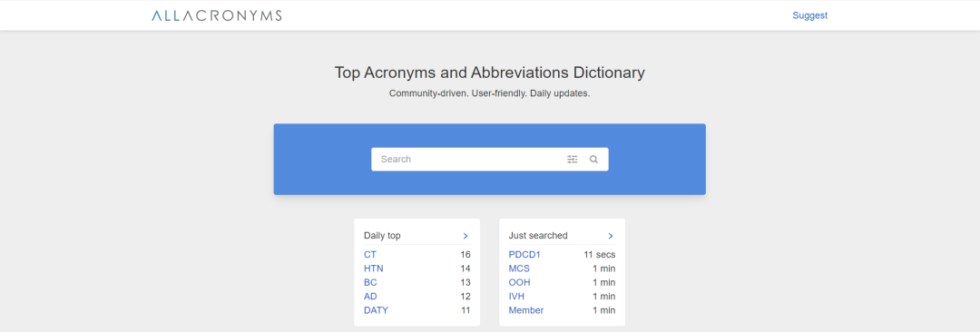980x332 pixels.
Task: Expand the Just searched list arrow
Action: coord(610,236)
